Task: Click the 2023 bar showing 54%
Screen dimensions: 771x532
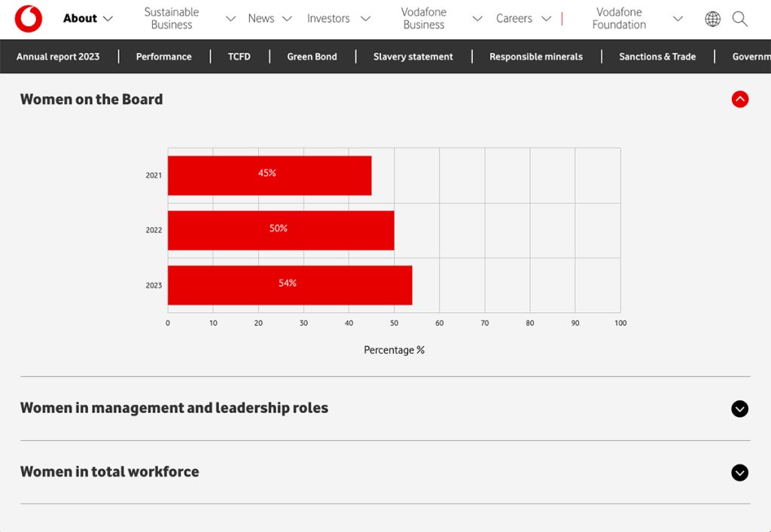Action: point(290,285)
